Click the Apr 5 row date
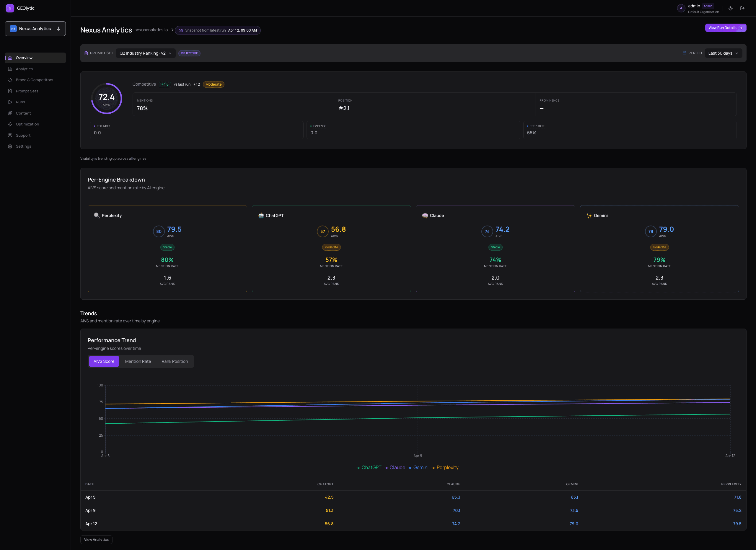756x550 pixels. click(x=90, y=497)
